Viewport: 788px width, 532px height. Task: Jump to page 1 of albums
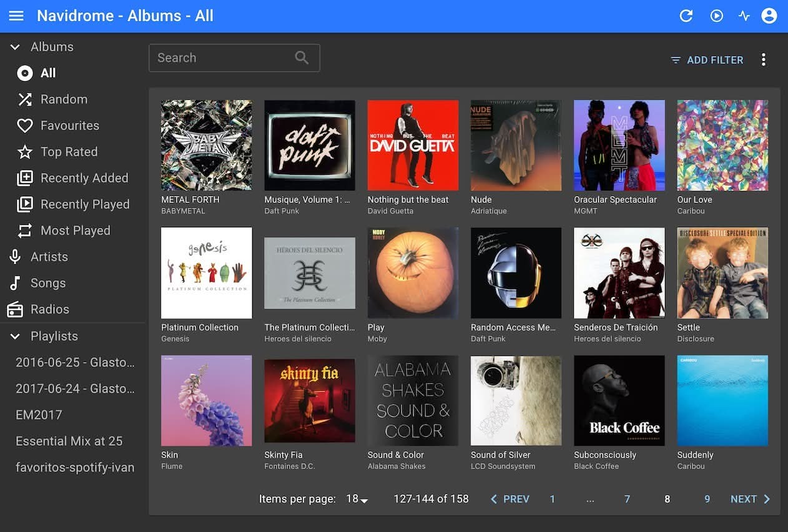(552, 499)
